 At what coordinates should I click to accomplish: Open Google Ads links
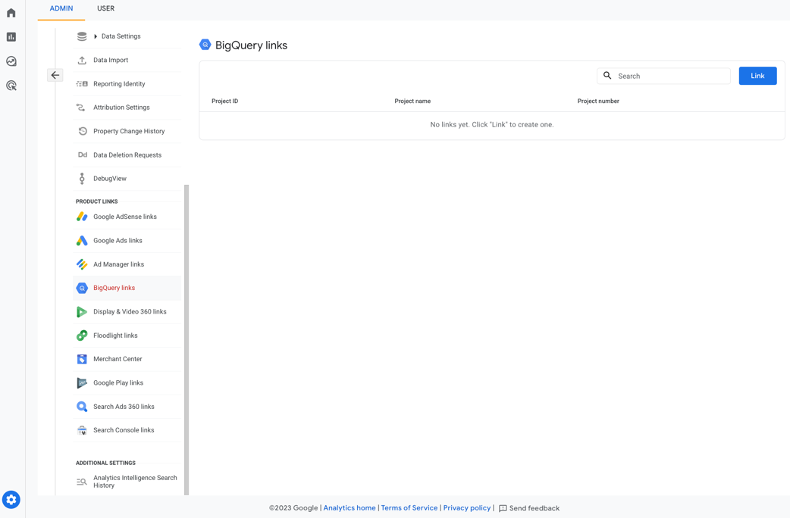117,241
